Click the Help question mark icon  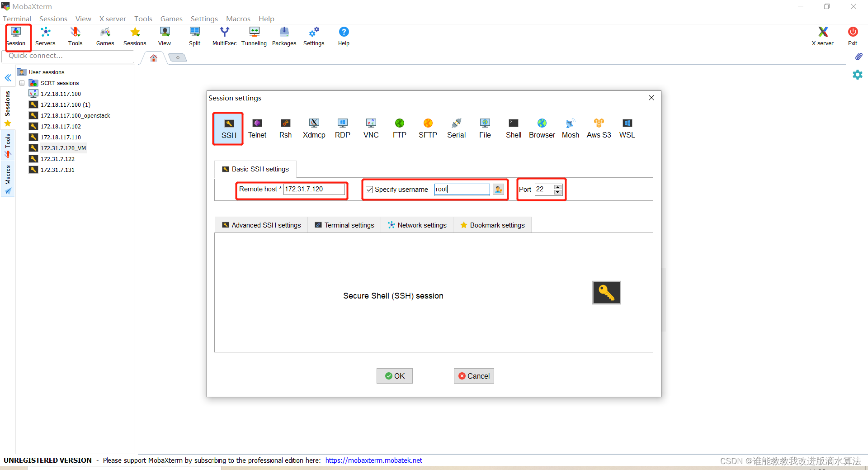click(x=344, y=37)
